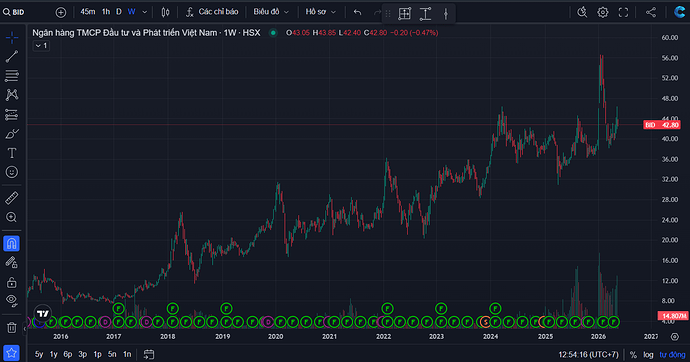This screenshot has width=690, height=362.
Task: Open go to date calendar
Action: point(149,354)
